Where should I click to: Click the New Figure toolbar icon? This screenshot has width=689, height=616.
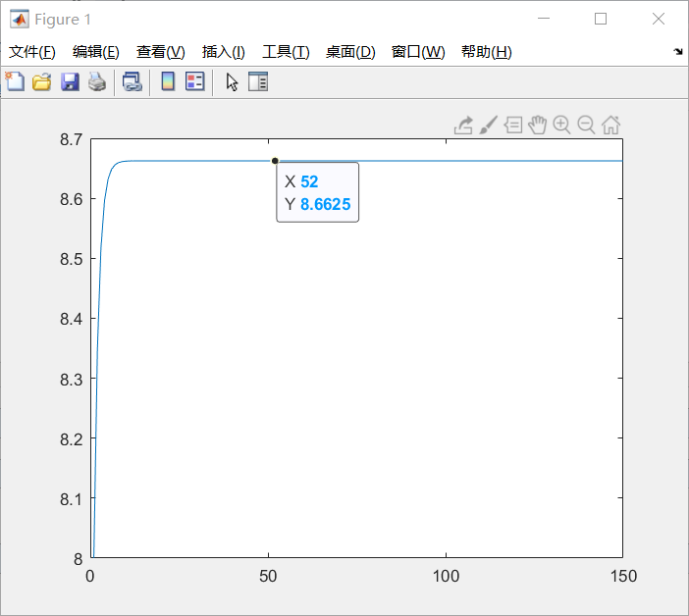click(15, 81)
